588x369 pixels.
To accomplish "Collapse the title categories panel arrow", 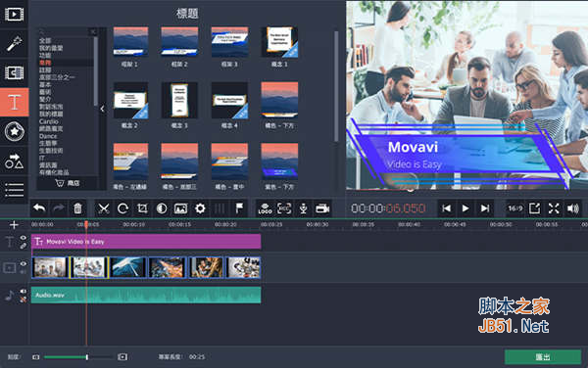I will (102, 109).
